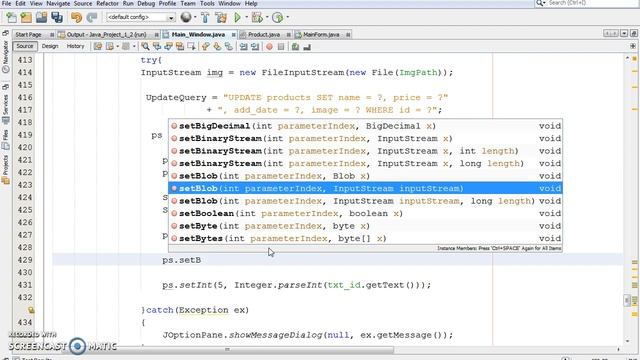
Task: Open the Team menu
Action: click(x=188, y=3)
